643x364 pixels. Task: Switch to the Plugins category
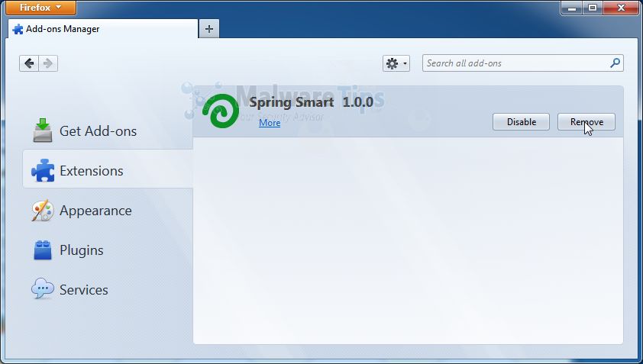click(108, 250)
